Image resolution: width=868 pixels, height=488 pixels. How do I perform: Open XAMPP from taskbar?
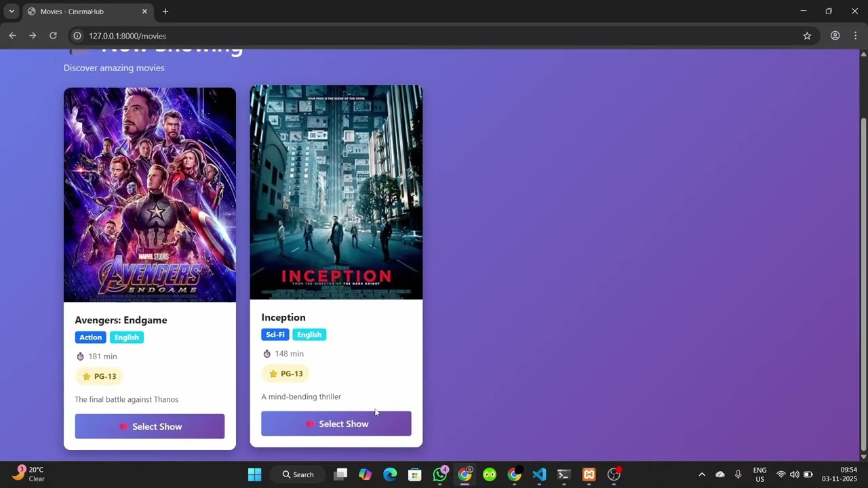pyautogui.click(x=589, y=474)
